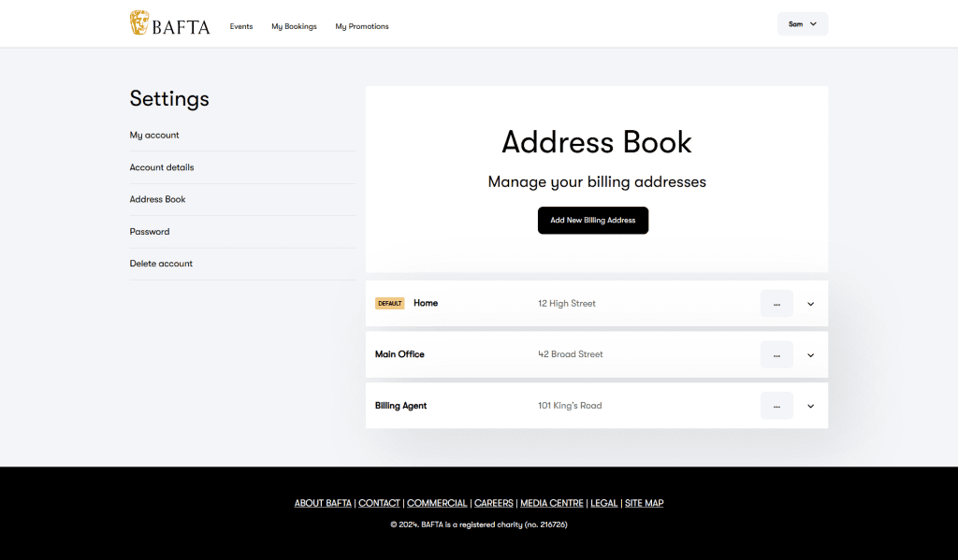This screenshot has height=560, width=958.
Task: Select Password in Settings sidebar
Action: (x=150, y=232)
